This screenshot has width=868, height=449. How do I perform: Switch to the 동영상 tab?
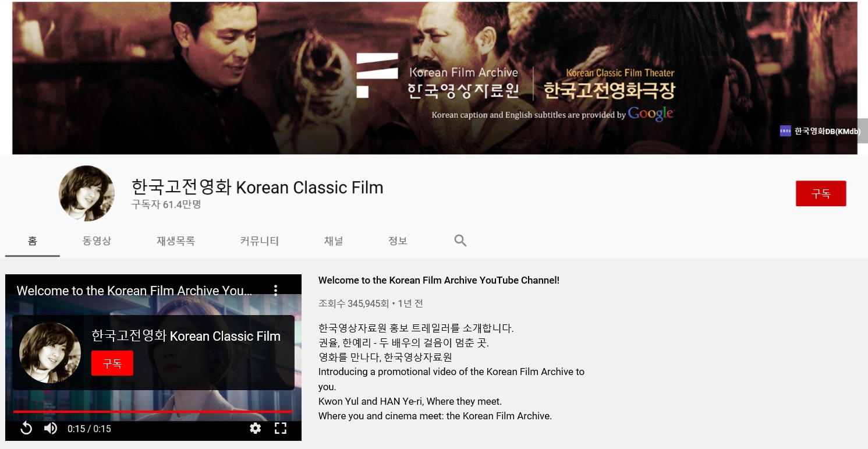coord(97,241)
